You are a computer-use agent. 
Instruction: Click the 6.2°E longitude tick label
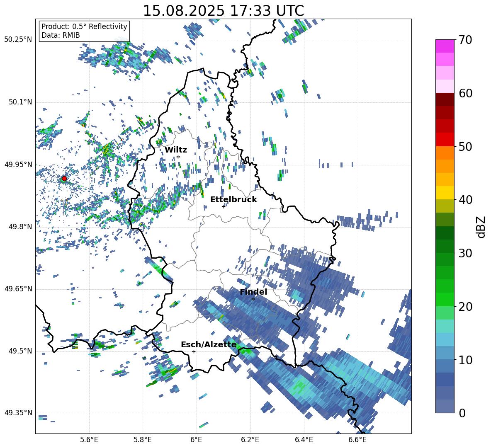tap(250, 440)
